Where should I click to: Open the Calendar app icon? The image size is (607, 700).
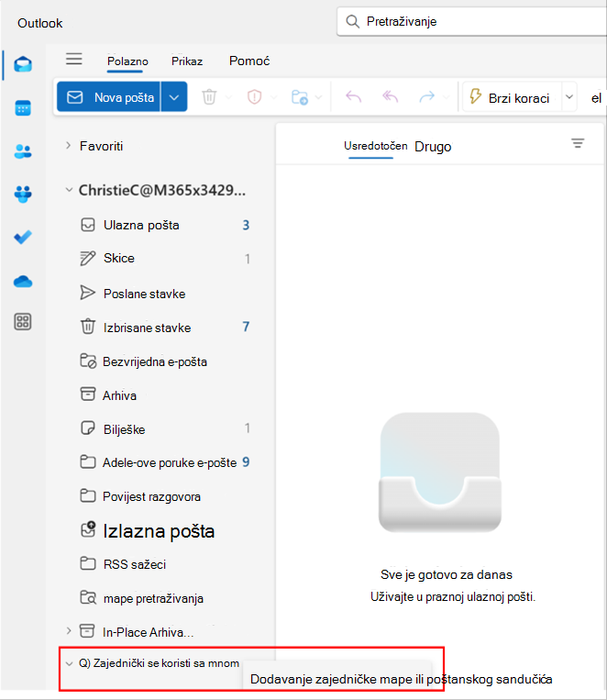23,108
